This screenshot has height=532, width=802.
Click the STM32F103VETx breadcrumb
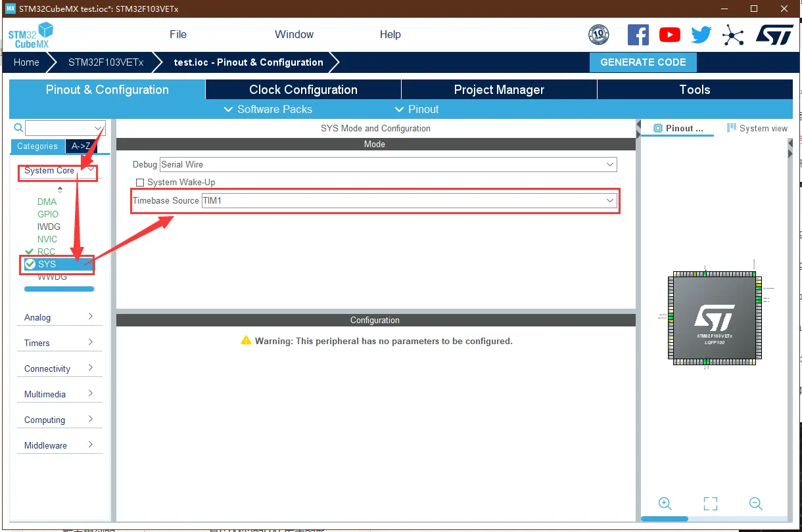pyautogui.click(x=105, y=62)
